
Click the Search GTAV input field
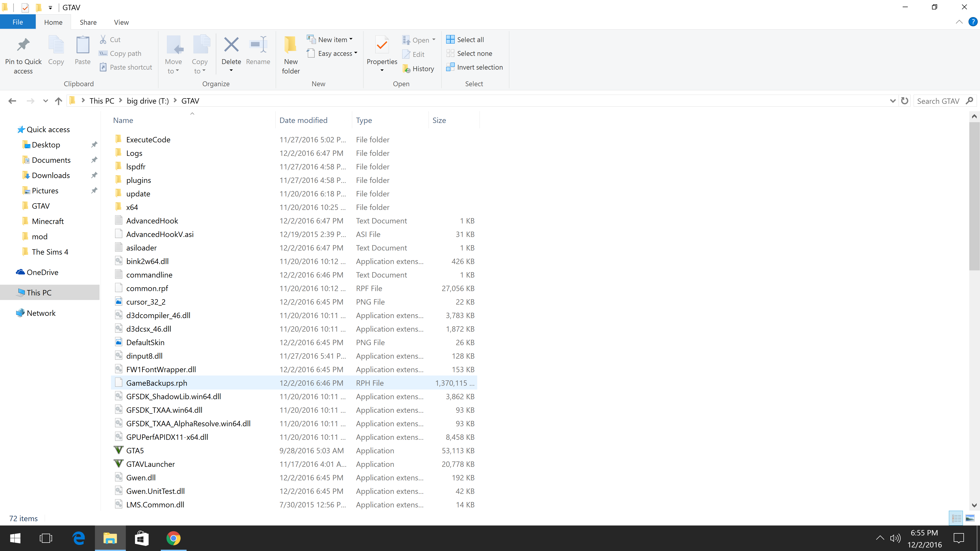[x=938, y=101]
